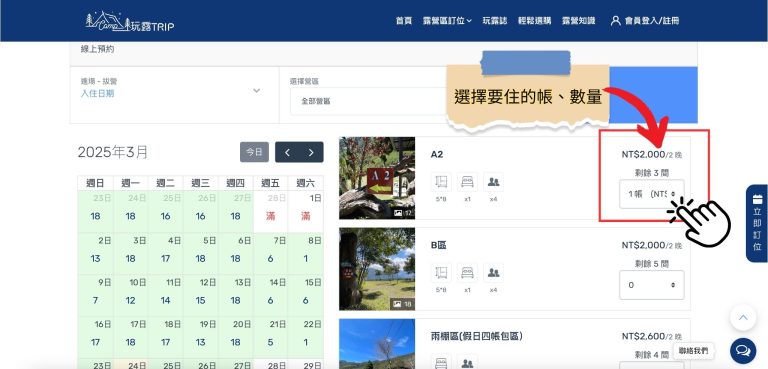Click the 玩露TRIP camp logo
This screenshot has height=369, width=768.
(130, 22)
